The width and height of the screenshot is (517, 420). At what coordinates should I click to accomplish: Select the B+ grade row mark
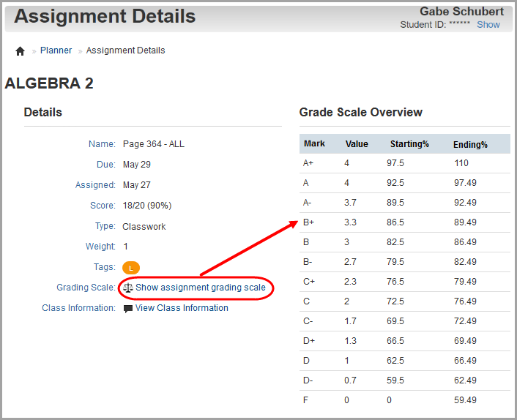(x=308, y=222)
